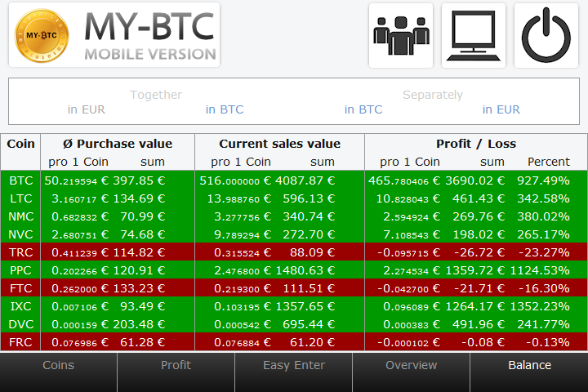Click the FRC coin row
This screenshot has width=588, height=392.
pyautogui.click(x=294, y=342)
